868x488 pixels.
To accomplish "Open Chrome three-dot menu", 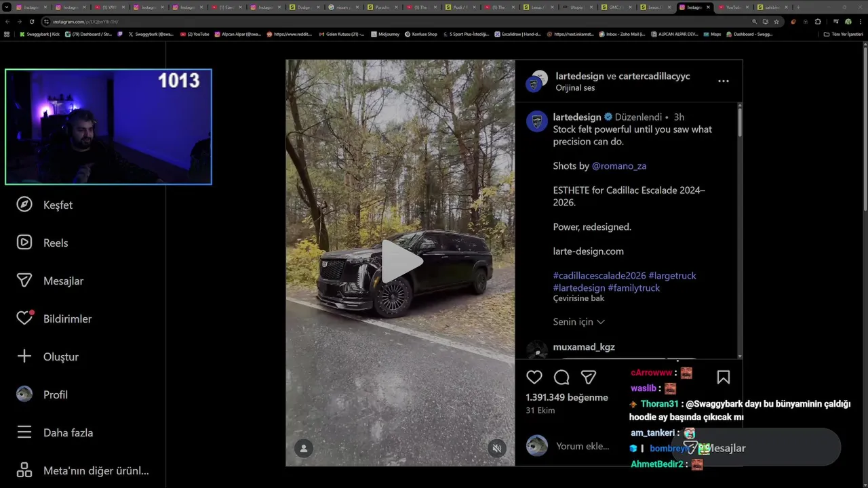I will point(860,22).
